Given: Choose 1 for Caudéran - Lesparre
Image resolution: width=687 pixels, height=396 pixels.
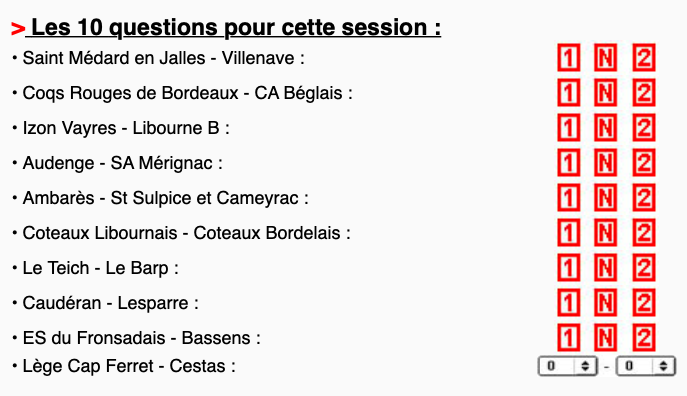Looking at the screenshot, I should (x=568, y=303).
